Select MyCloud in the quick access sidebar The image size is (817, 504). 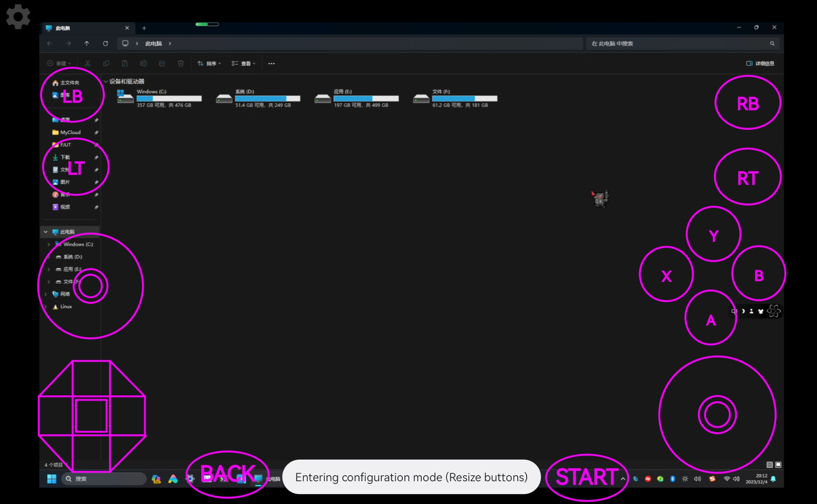click(70, 132)
